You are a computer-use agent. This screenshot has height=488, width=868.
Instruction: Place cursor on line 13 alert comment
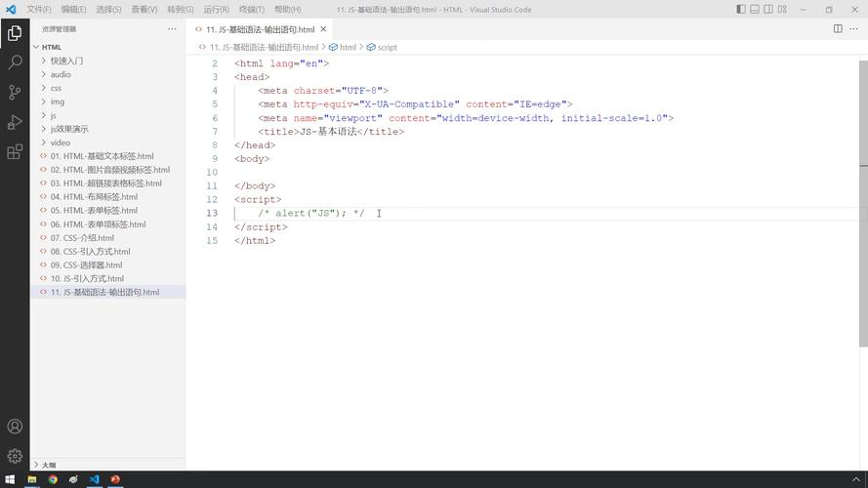pyautogui.click(x=310, y=213)
